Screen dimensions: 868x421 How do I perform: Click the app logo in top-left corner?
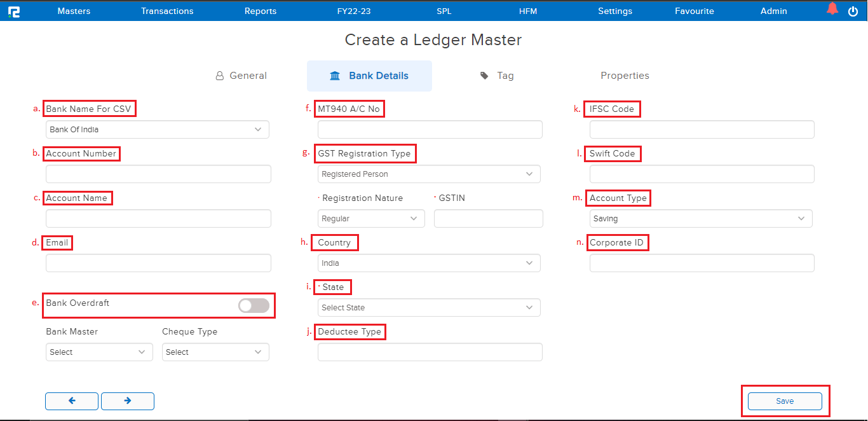tap(13, 11)
